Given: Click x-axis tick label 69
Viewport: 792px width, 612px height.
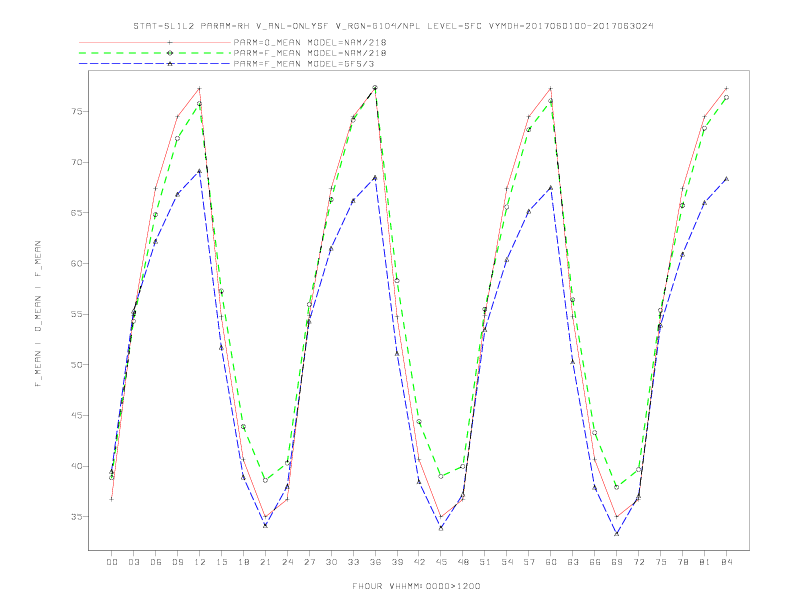Looking at the screenshot, I should coord(617,562).
